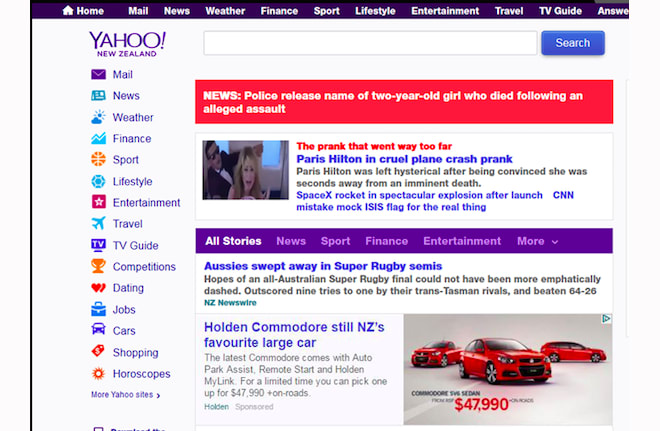Viewport: 660px width, 431px height.
Task: Open Travel in the top navigation bar
Action: (509, 11)
